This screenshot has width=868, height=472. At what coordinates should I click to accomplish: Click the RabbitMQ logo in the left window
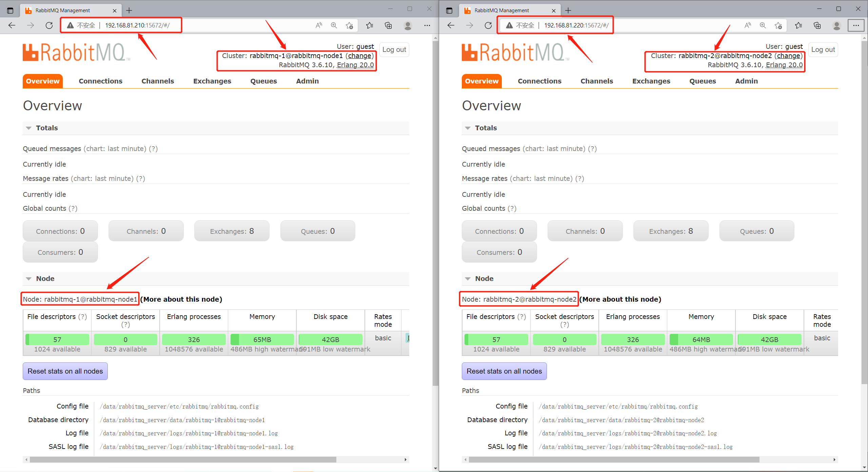76,53
